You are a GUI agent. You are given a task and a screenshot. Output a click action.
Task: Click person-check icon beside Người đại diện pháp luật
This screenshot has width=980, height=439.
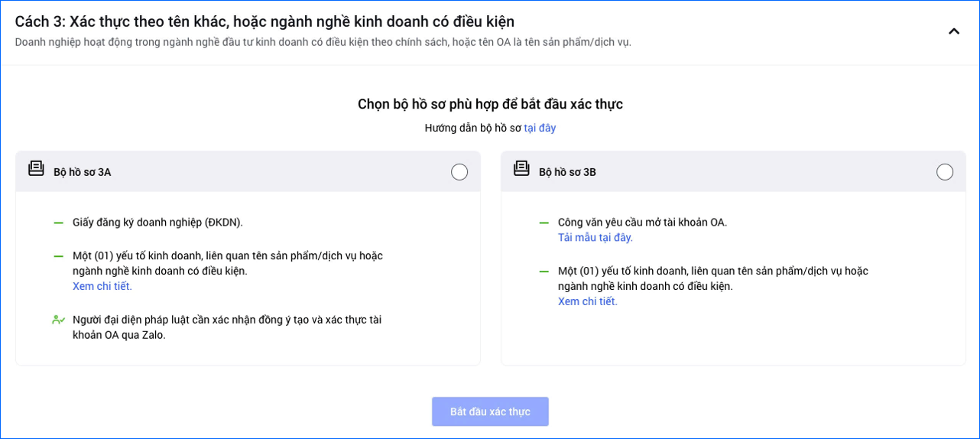click(58, 320)
